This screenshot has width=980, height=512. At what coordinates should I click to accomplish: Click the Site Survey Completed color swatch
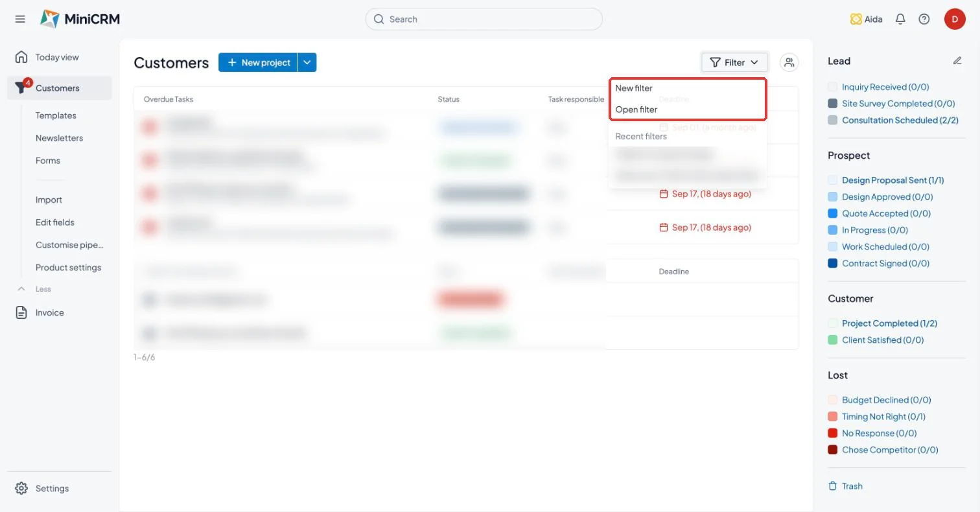click(833, 104)
